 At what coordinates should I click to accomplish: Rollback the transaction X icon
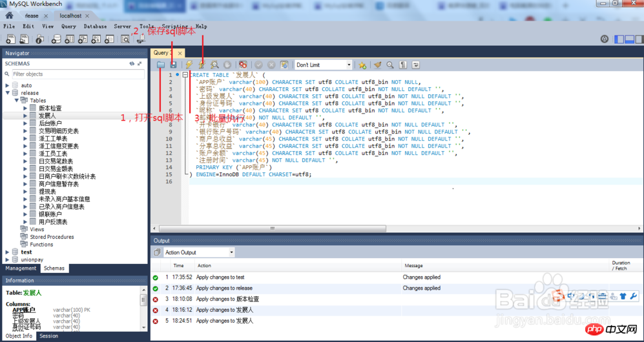271,65
